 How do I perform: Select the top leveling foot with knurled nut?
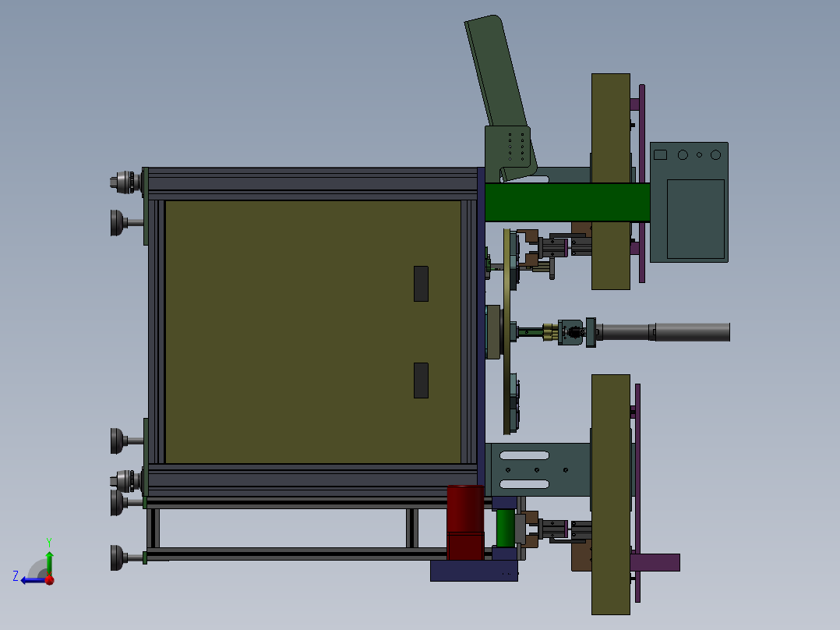coord(126,182)
